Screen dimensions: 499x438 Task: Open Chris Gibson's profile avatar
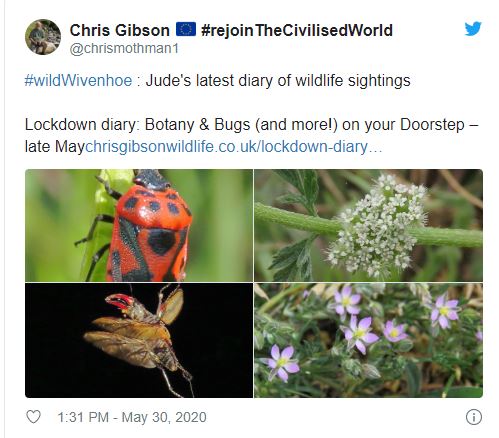tap(43, 37)
